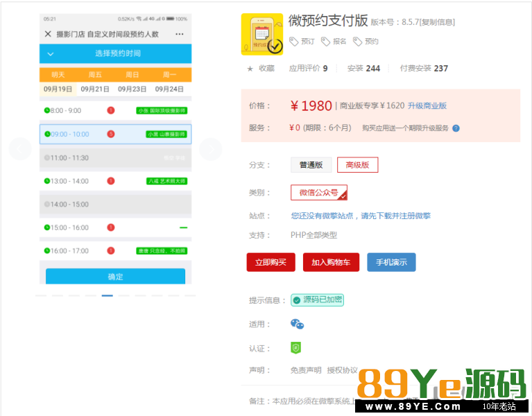Click the 立即购买 button

tap(271, 262)
